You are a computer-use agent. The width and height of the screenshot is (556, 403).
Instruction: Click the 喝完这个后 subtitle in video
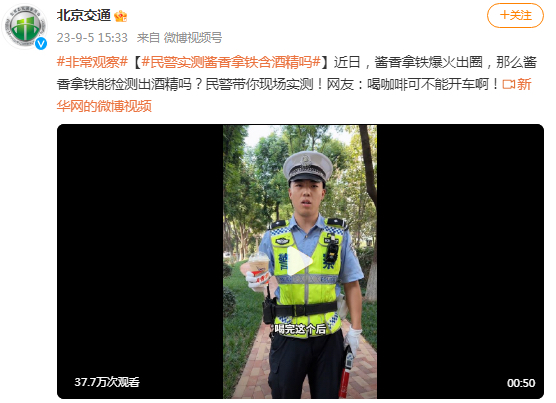[x=300, y=329]
